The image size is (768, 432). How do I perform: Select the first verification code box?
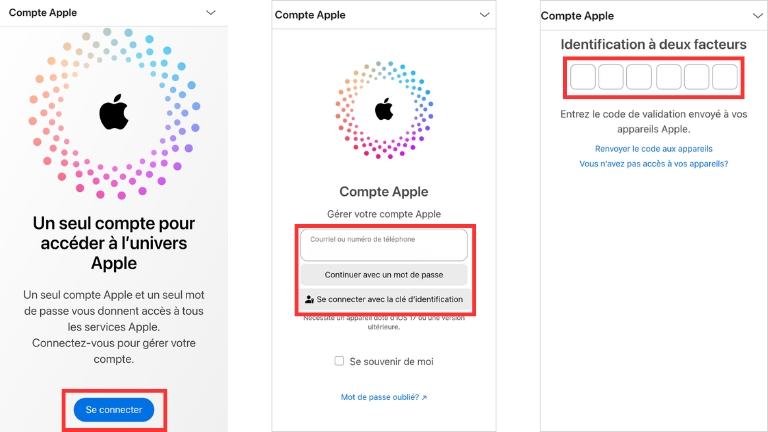point(583,77)
